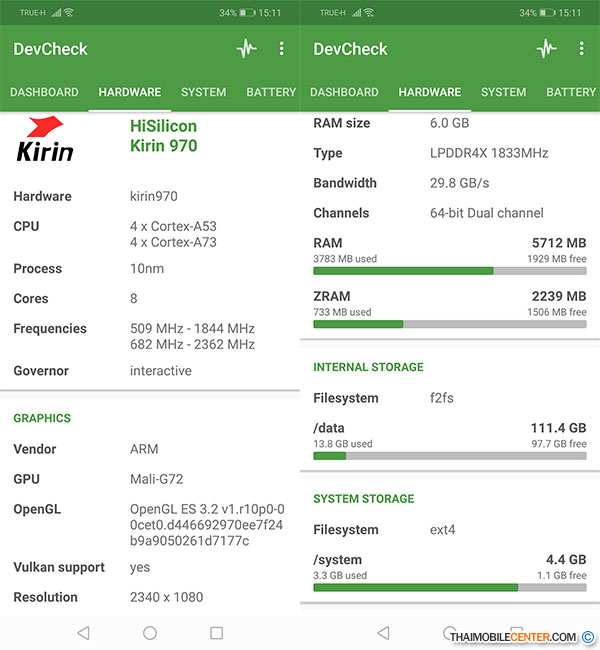The width and height of the screenshot is (600, 650).
Task: Tap the back navigation triangle in left screen
Action: (x=83, y=633)
